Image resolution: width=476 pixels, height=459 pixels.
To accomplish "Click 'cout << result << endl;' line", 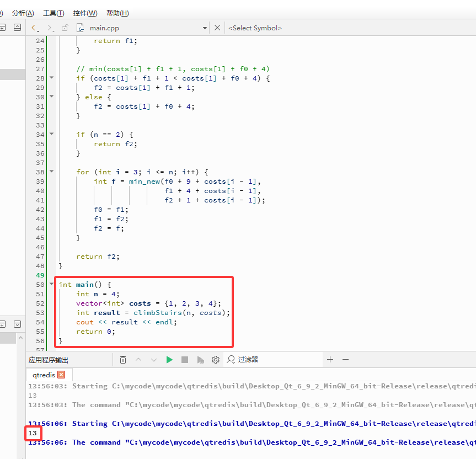I will [x=126, y=322].
